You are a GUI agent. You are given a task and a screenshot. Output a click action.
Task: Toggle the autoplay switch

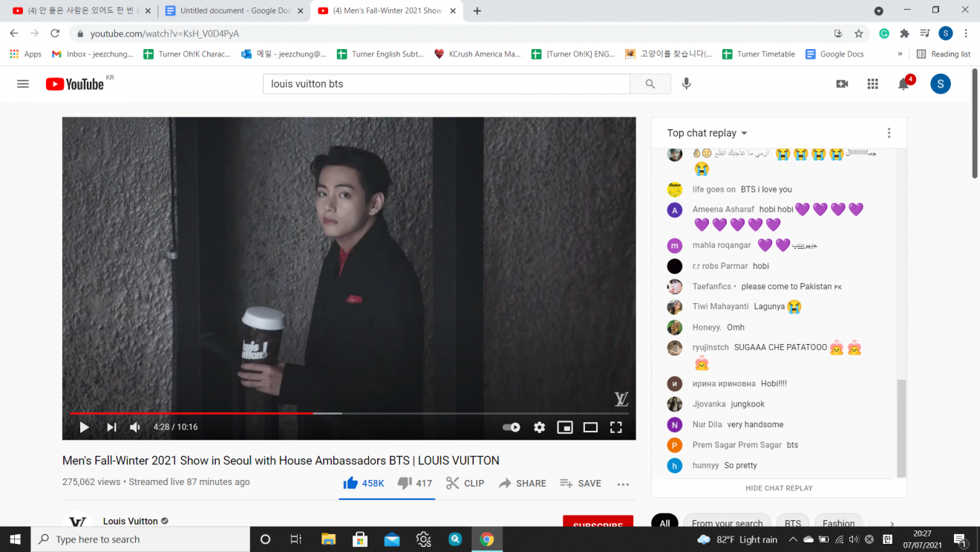[511, 427]
